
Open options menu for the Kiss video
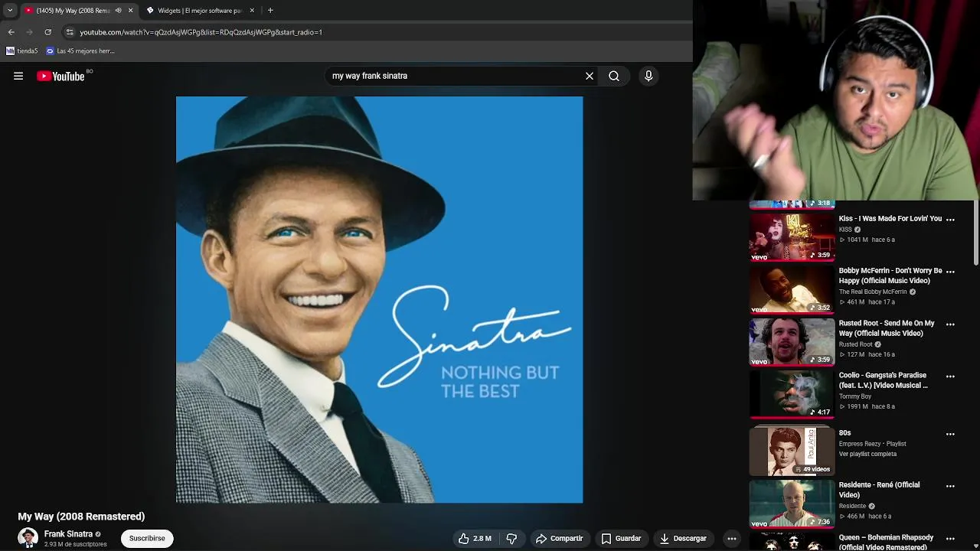tap(950, 220)
